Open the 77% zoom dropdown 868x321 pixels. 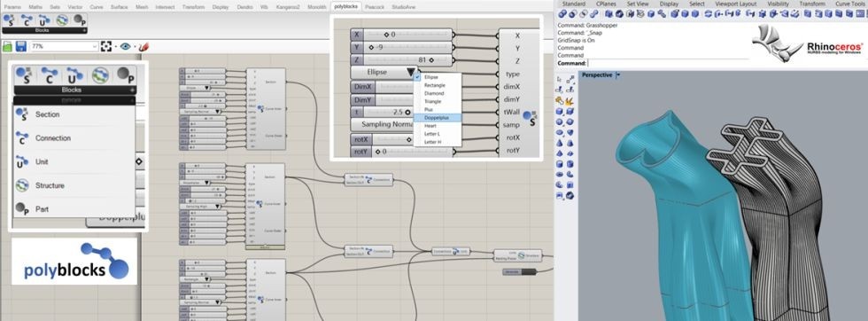tap(94, 47)
